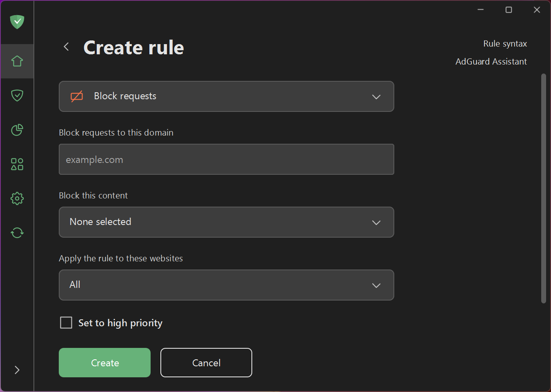Click the domain input field showing example.com

[x=226, y=159]
